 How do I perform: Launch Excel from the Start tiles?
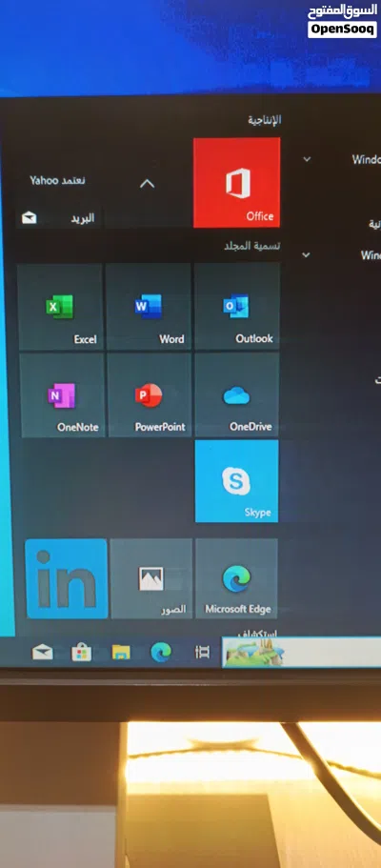60,307
